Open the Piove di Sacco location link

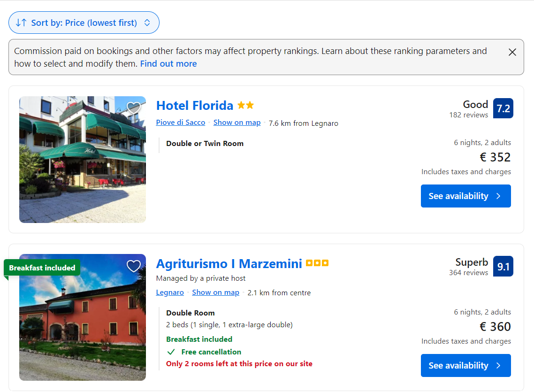pos(181,123)
